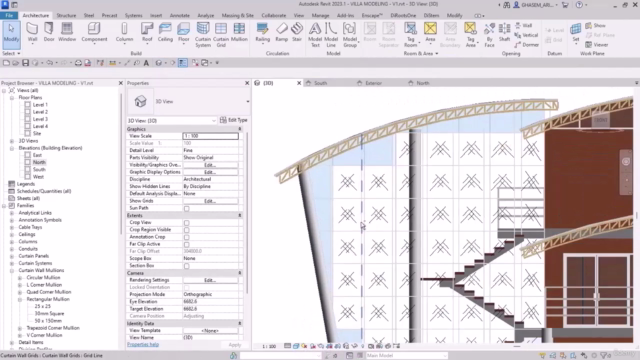Select the Roof tool
Image resolution: width=640 pixels, height=360 pixels.
(x=147, y=33)
